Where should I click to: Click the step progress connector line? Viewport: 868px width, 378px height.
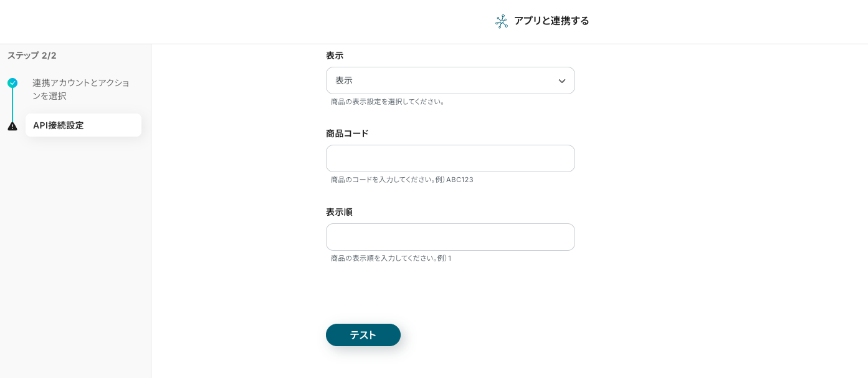12,105
